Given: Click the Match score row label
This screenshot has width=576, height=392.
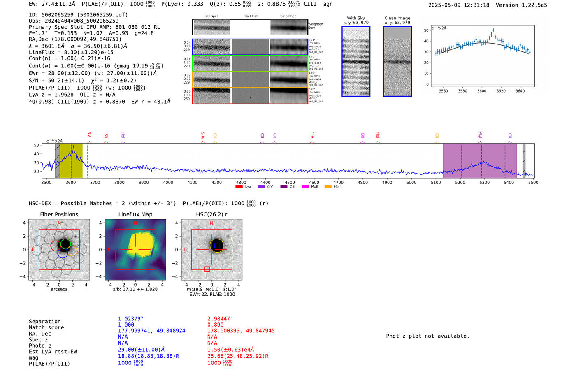Looking at the screenshot, I should point(46,327).
